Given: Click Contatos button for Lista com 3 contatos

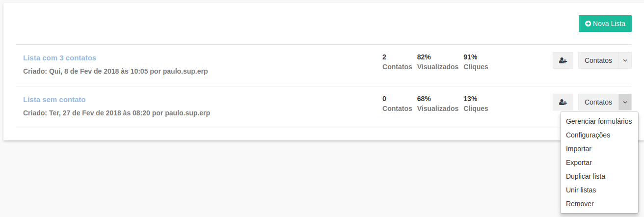Looking at the screenshot, I should (x=598, y=60).
